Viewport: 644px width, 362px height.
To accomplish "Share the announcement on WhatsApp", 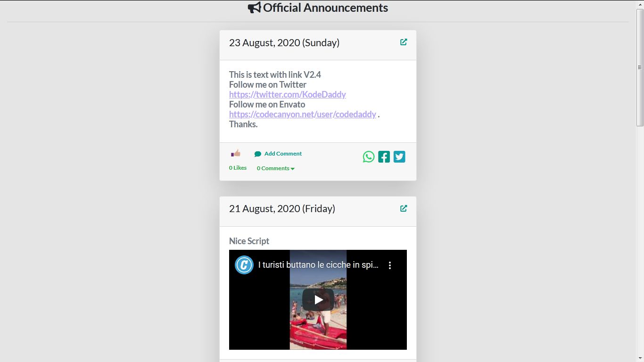I will (368, 156).
